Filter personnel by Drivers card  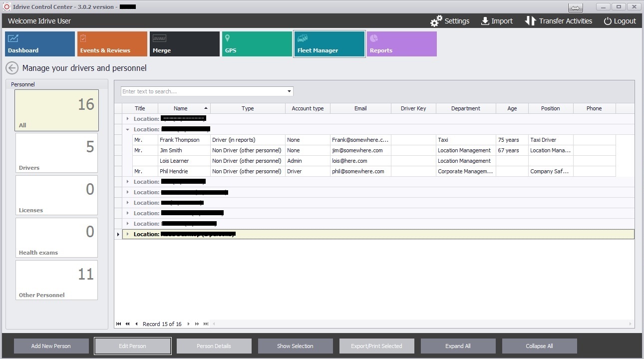pyautogui.click(x=56, y=153)
